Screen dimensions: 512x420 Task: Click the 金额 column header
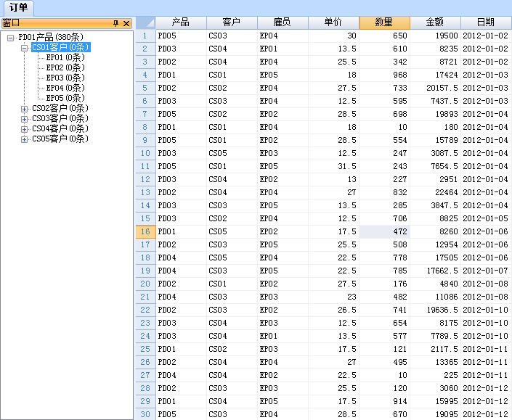click(435, 22)
